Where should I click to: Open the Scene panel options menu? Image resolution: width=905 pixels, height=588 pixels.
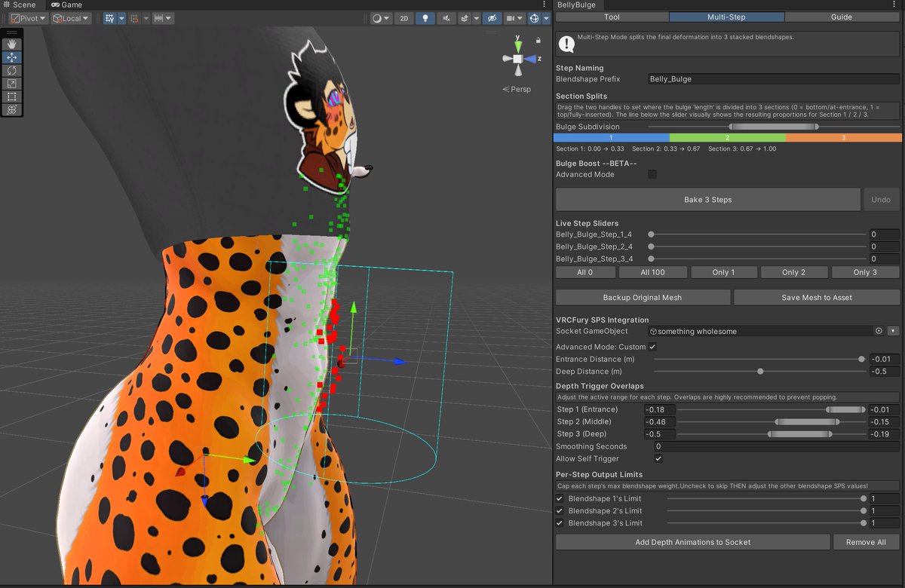[545, 5]
